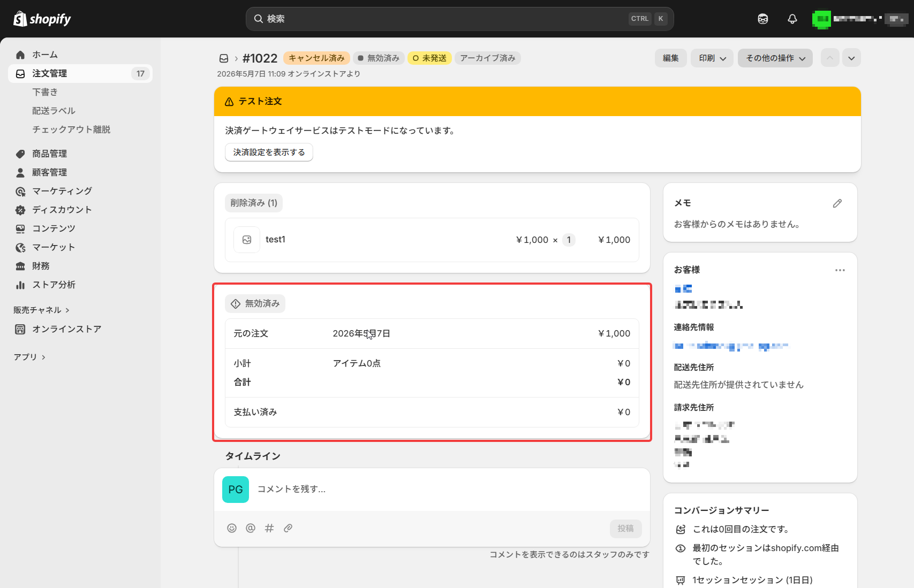The width and height of the screenshot is (914, 588).
Task: Edit the メモ (notes) with the pencil icon
Action: [837, 203]
